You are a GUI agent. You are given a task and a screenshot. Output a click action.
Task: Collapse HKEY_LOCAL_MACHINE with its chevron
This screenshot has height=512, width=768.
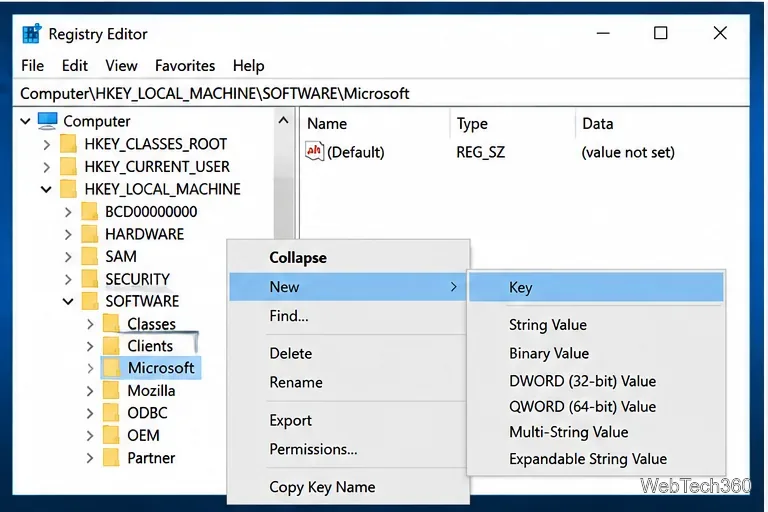(46, 189)
